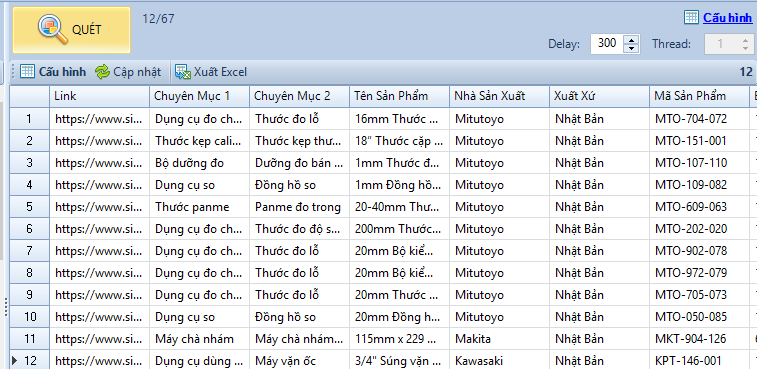Click the Panme đo trong cell
This screenshot has height=369, width=757.
click(298, 207)
